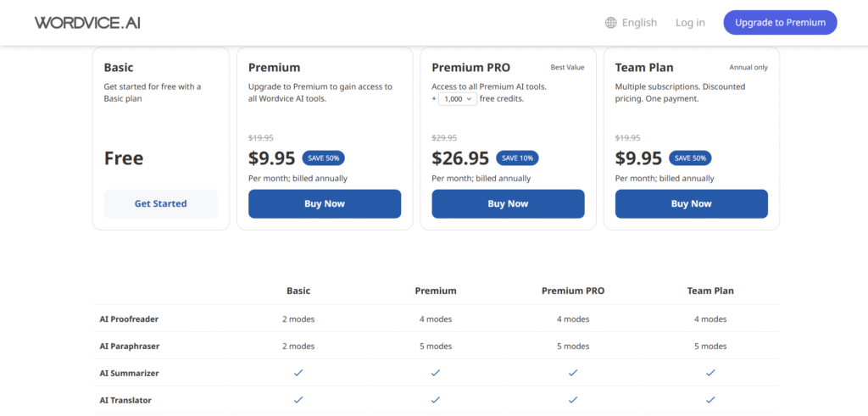Click Get Started on Basic plan
868x416 pixels.
point(160,203)
